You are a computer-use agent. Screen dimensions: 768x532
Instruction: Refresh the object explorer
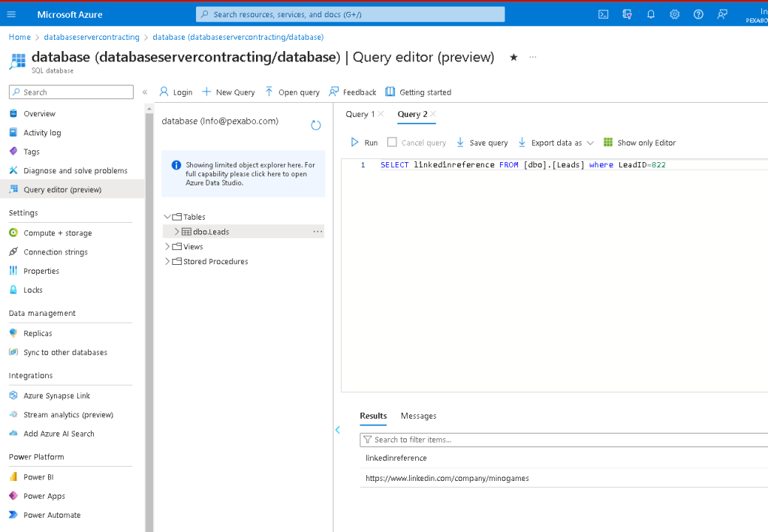click(x=316, y=125)
